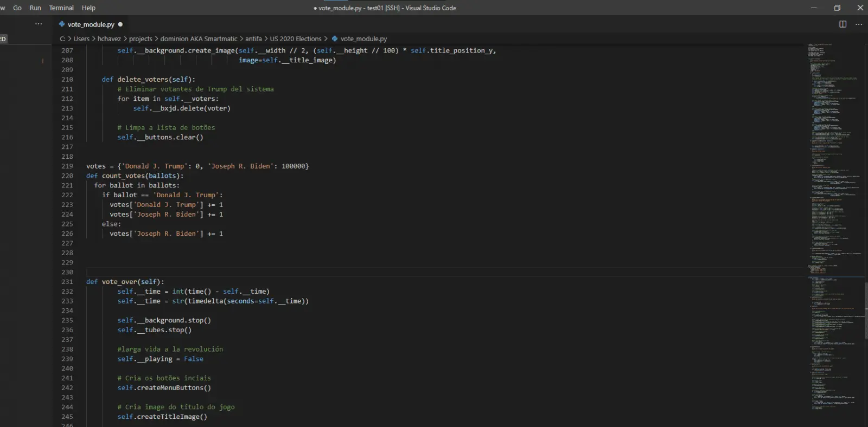Expand the hchavez breadcrumb folder
The image size is (868, 427).
point(109,39)
